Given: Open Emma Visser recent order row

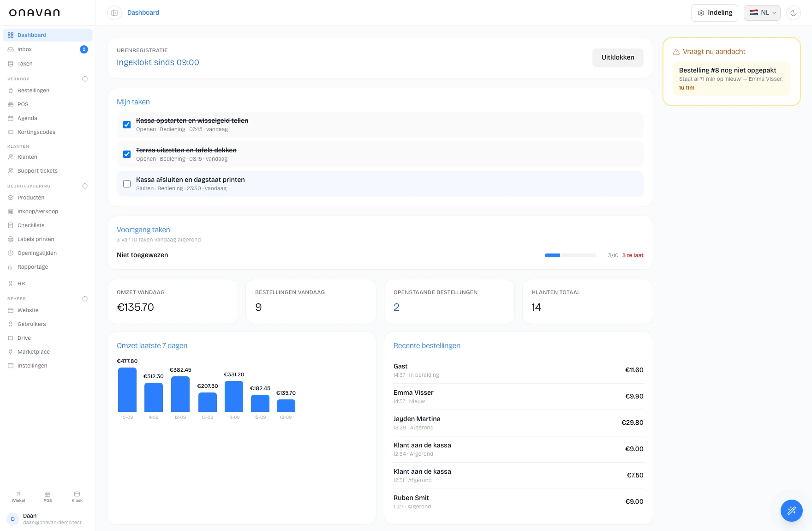Looking at the screenshot, I should pyautogui.click(x=518, y=397).
